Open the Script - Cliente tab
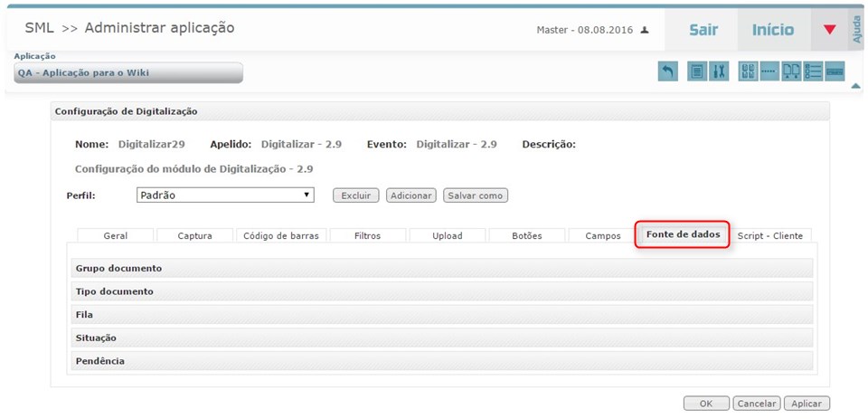Viewport: 868px width, 419px height. tap(769, 236)
